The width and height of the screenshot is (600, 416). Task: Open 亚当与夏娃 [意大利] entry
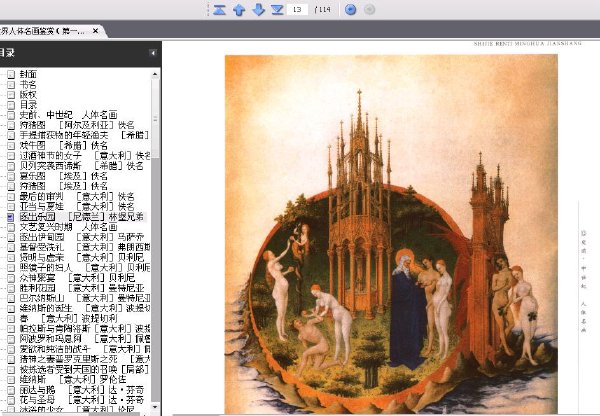coord(77,207)
